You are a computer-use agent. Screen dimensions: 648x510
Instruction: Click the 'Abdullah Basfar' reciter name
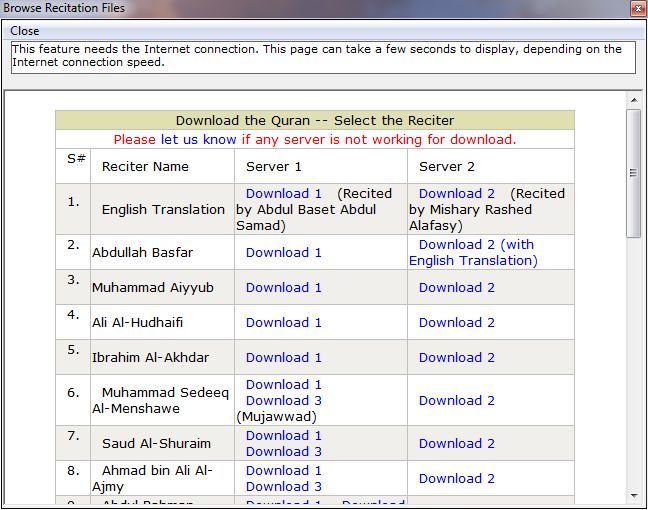(142, 253)
